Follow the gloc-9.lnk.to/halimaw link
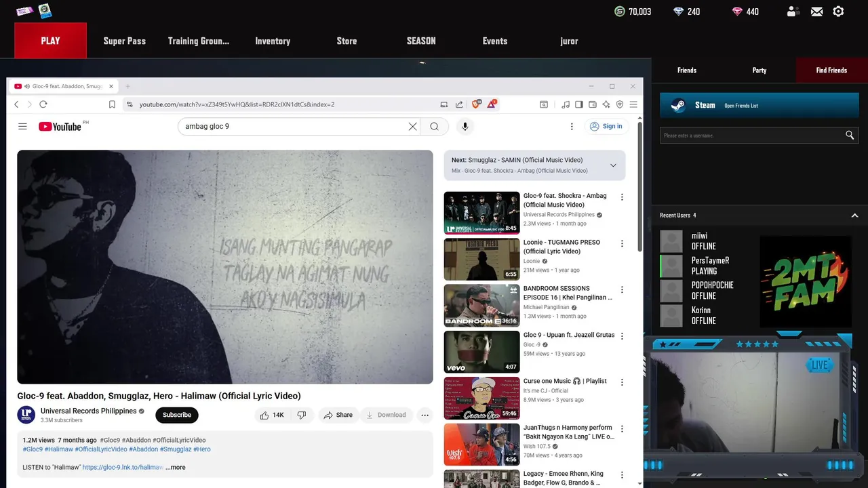The image size is (868, 488). coord(123,467)
